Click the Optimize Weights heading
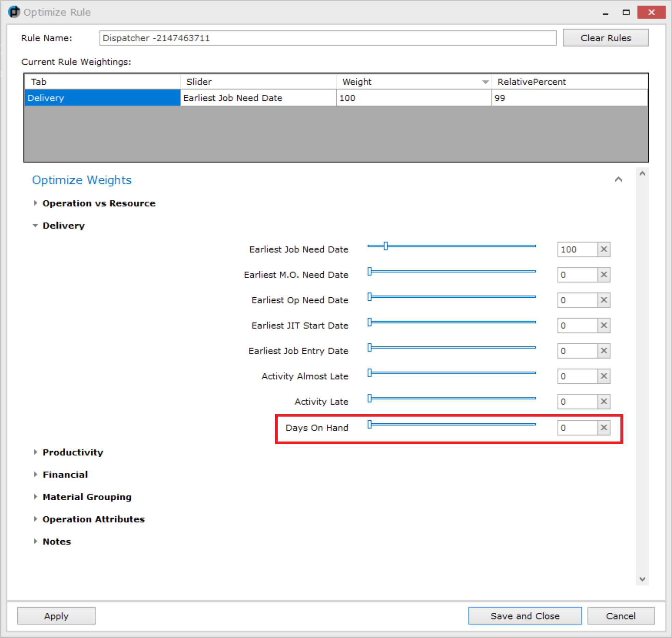Screen dimensions: 672x638 coord(82,180)
